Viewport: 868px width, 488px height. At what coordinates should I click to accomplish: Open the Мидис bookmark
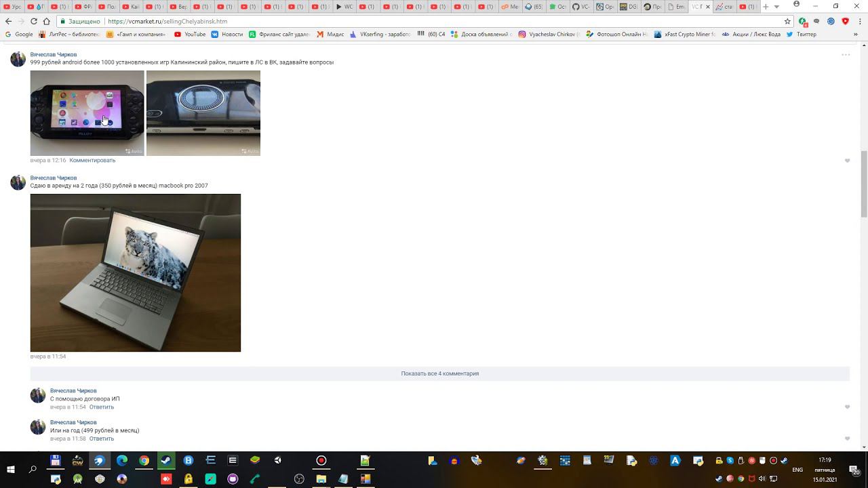[x=330, y=34]
